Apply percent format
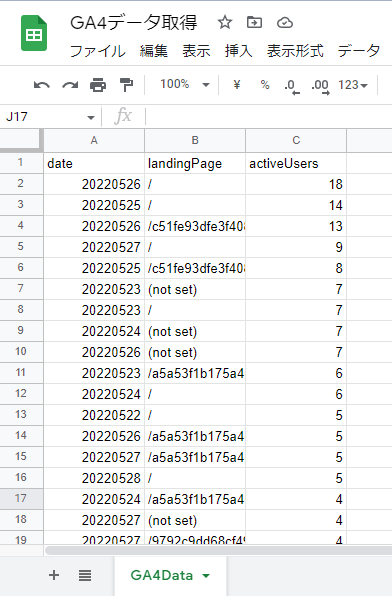 [x=265, y=84]
